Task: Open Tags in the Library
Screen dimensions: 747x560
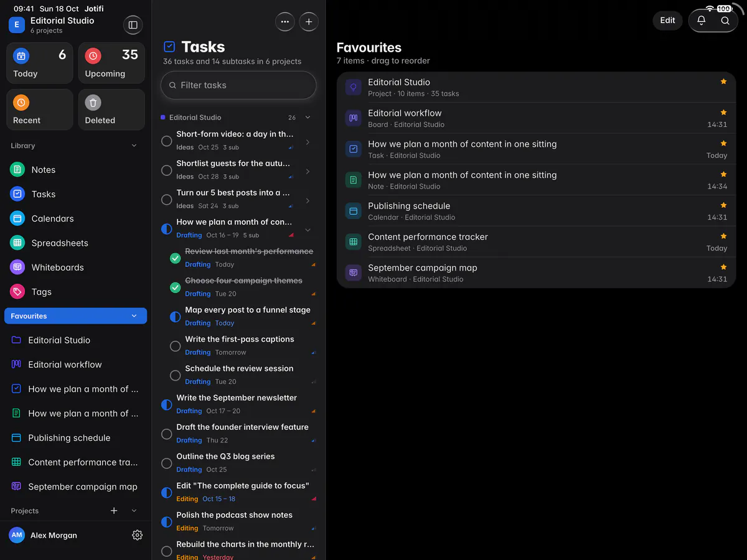Action: coord(76,291)
